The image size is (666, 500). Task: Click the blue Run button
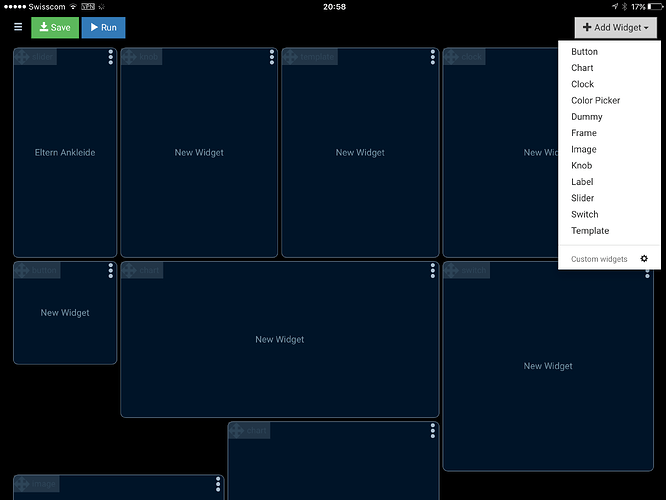(x=103, y=28)
